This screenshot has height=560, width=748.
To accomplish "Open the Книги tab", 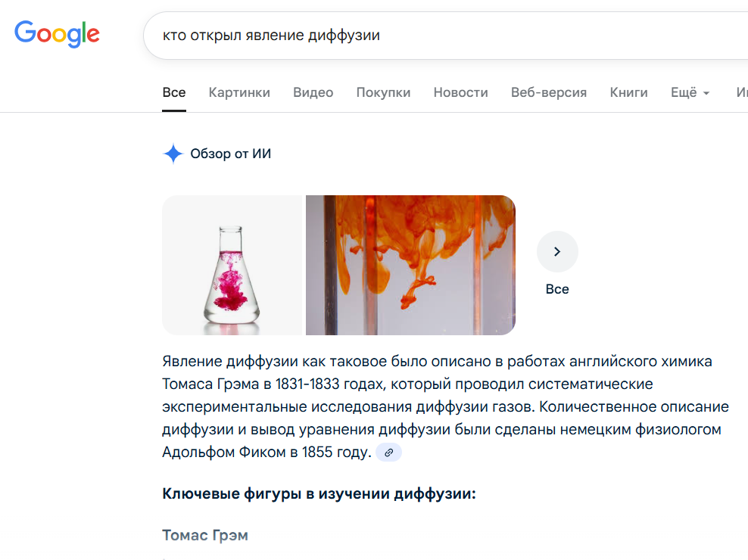I will pyautogui.click(x=628, y=92).
